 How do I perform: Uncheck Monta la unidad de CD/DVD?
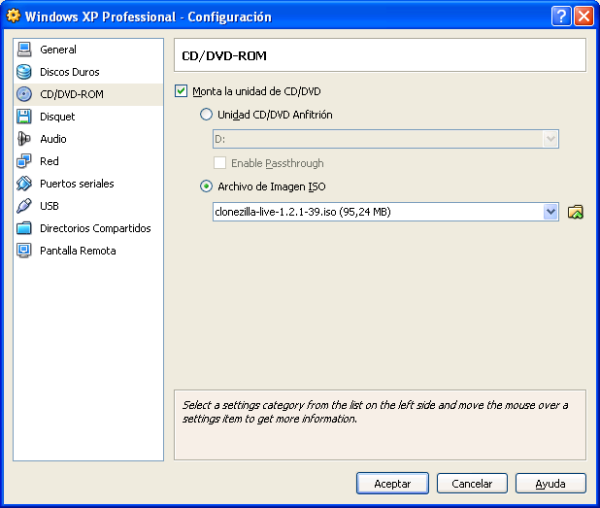click(x=181, y=92)
